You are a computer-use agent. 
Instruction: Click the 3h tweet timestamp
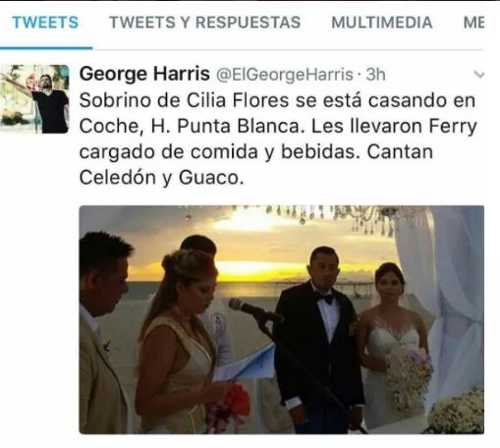[375, 75]
